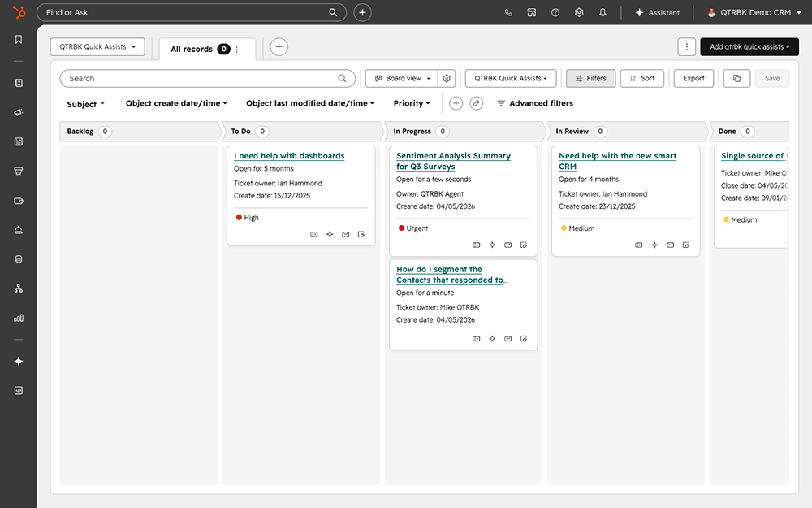Click the Export button
Image resolution: width=812 pixels, height=508 pixels.
coord(693,78)
